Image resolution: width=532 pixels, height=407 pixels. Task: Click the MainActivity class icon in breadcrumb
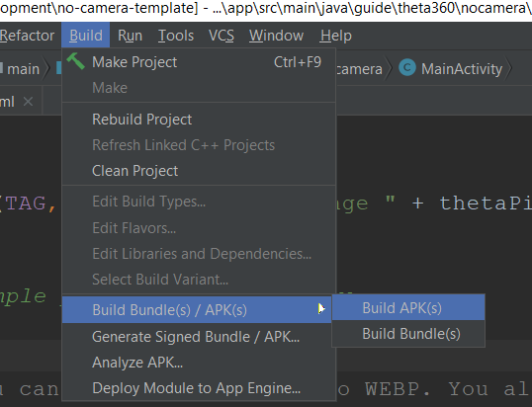point(407,68)
